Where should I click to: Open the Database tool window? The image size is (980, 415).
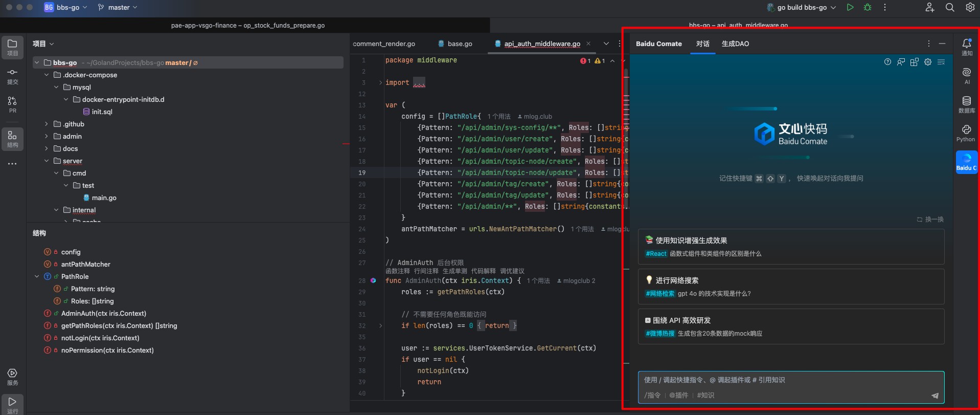(x=967, y=104)
